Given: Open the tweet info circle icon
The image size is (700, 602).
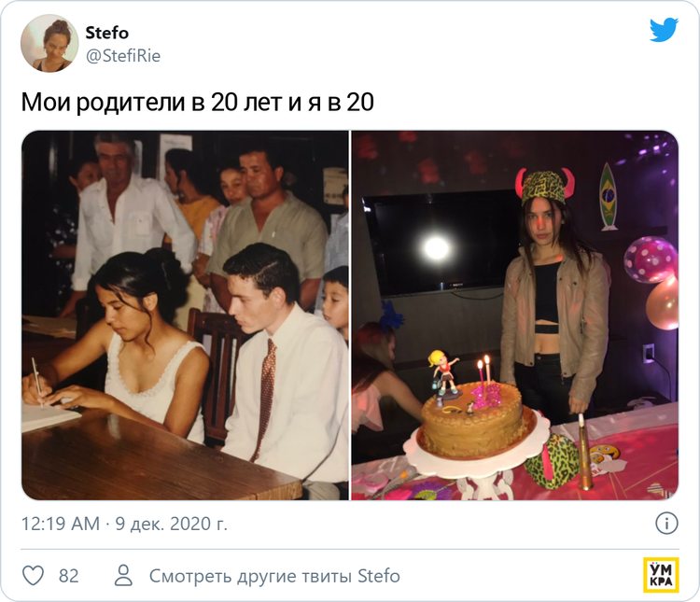Looking at the screenshot, I should click(666, 523).
